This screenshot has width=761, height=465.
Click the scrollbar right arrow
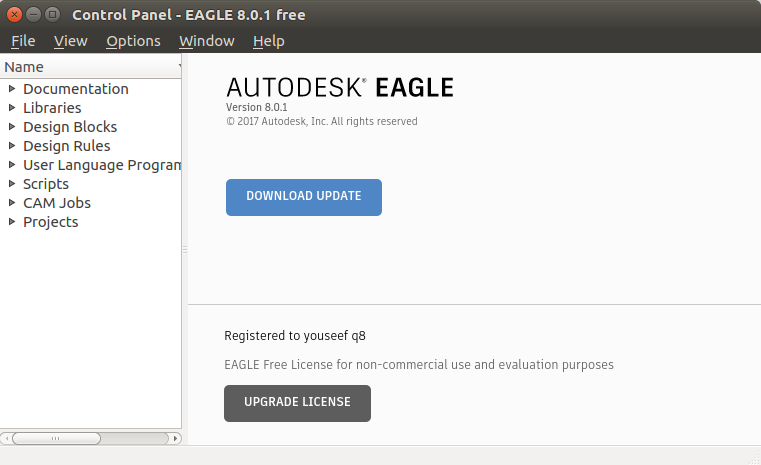point(176,438)
